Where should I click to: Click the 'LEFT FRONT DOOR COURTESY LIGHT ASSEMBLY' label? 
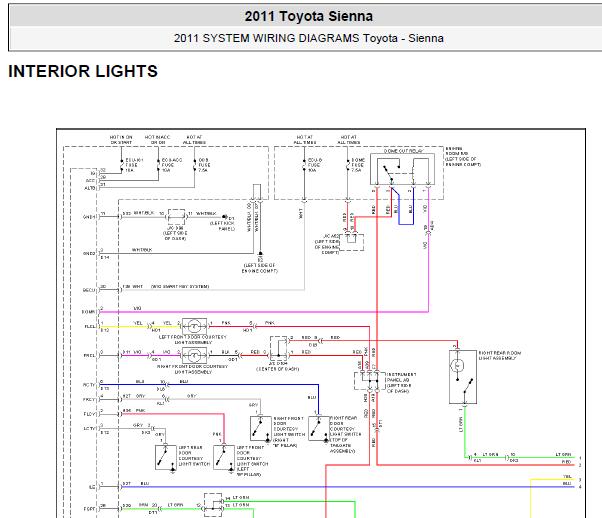click(x=193, y=339)
